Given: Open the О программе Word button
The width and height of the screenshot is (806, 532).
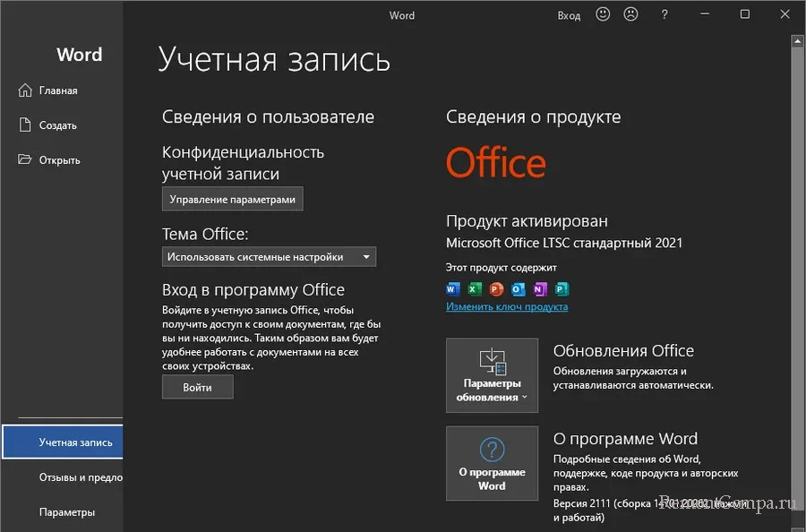Looking at the screenshot, I should 492,463.
